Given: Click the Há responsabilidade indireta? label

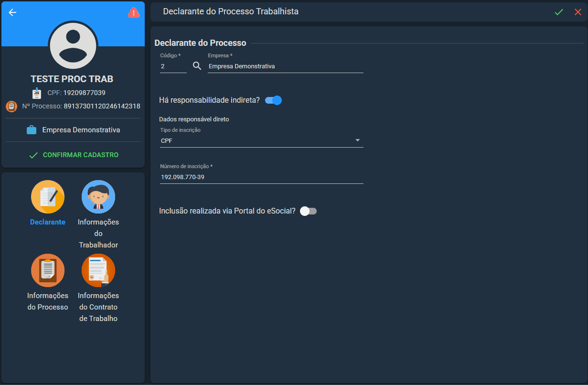Looking at the screenshot, I should point(209,100).
